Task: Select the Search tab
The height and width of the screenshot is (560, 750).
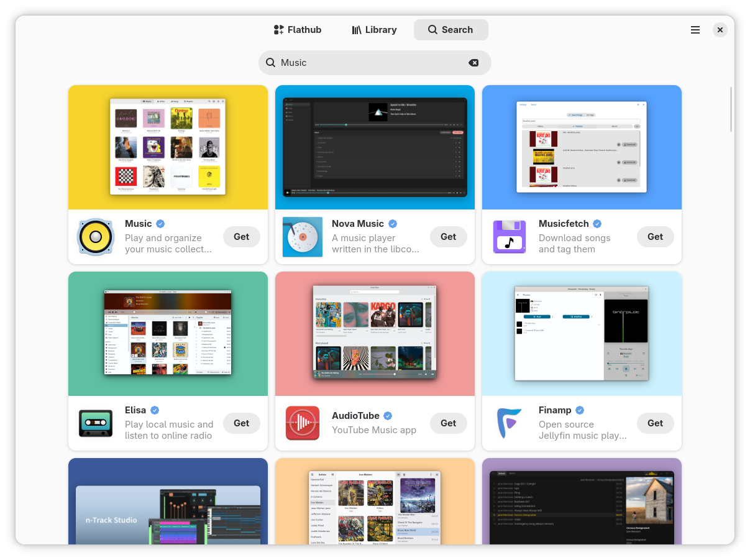Action: [450, 30]
